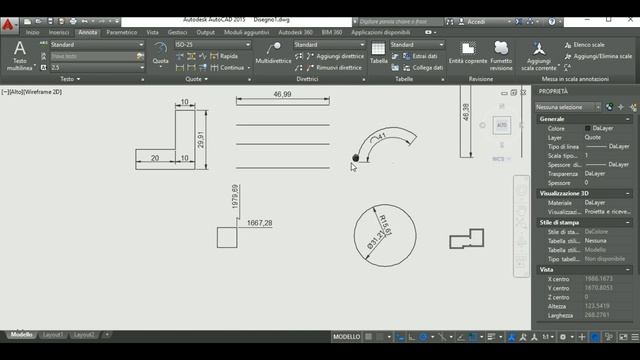Screen dimensions: 640x360
Task: Click the Testo multilinea tool
Action: click(x=20, y=56)
